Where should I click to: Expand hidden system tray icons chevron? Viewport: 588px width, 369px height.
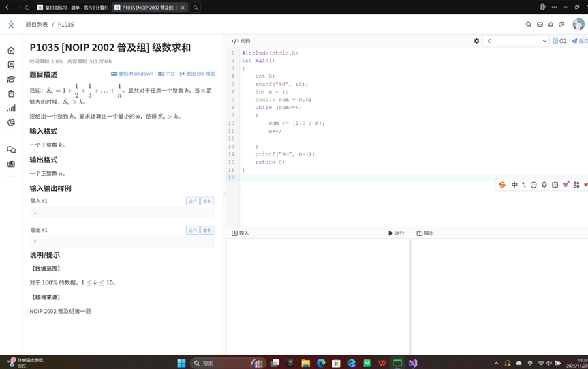[x=497, y=363]
